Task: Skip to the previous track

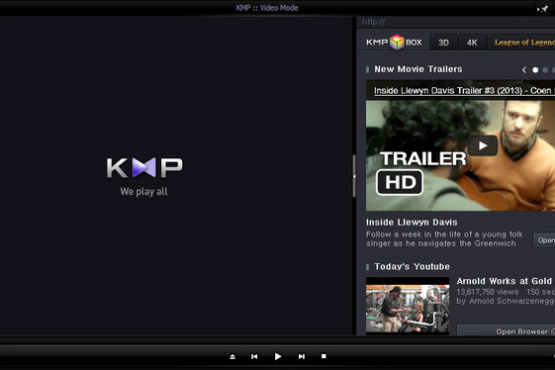Action: (x=254, y=357)
